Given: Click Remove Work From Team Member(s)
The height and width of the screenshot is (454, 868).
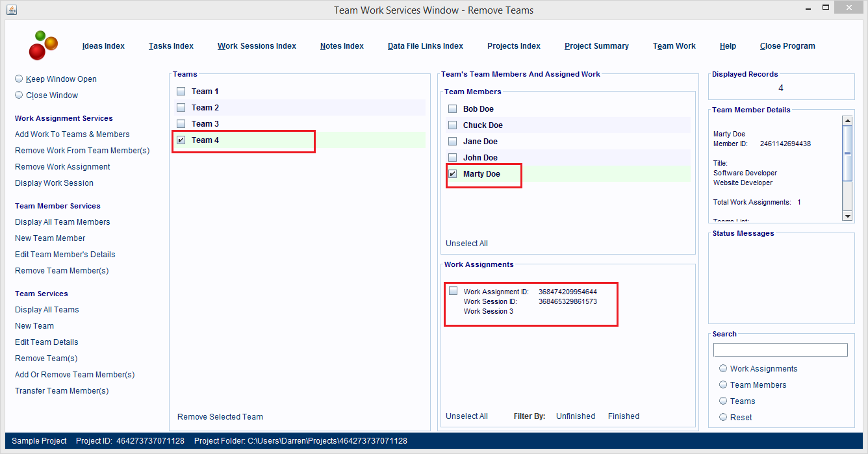Looking at the screenshot, I should pos(83,151).
